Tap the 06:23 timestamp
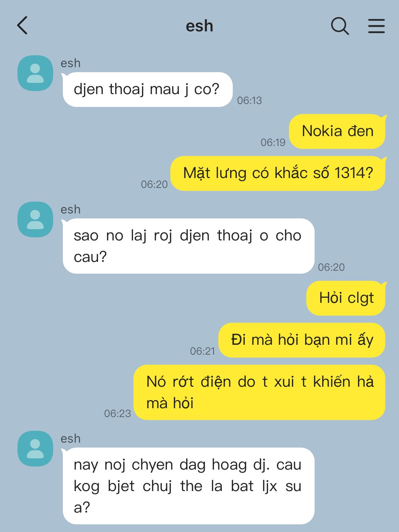Image resolution: width=399 pixels, height=532 pixels. pos(118,413)
